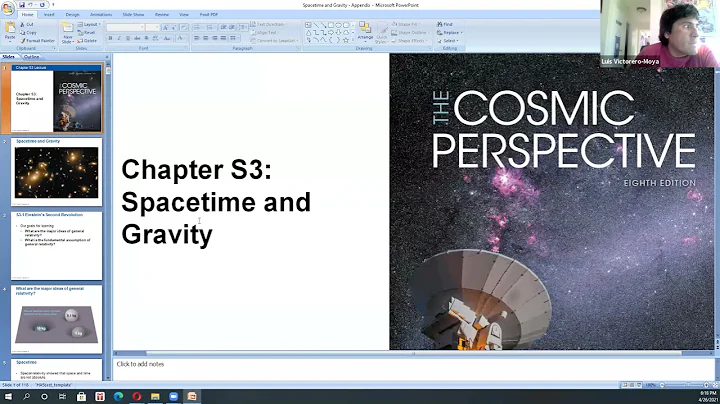Image resolution: width=720 pixels, height=404 pixels.
Task: Select the star shape in gallery
Action: click(x=346, y=40)
